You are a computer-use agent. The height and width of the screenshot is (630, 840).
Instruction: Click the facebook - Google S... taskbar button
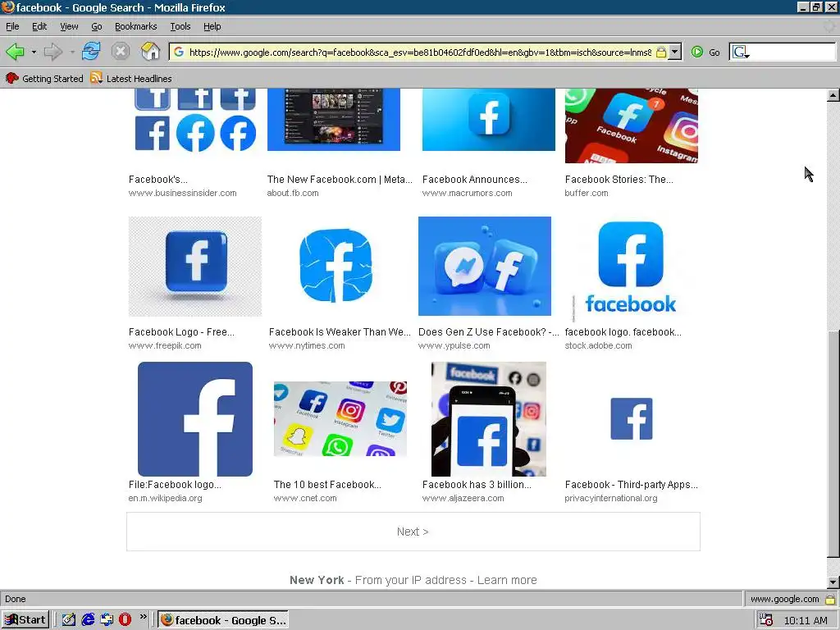pos(223,620)
